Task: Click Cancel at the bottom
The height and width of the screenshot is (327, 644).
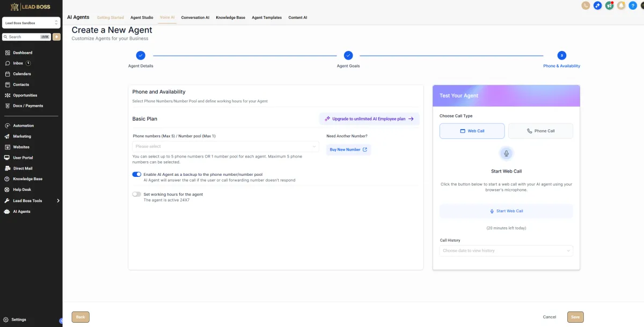Action: 550,317
